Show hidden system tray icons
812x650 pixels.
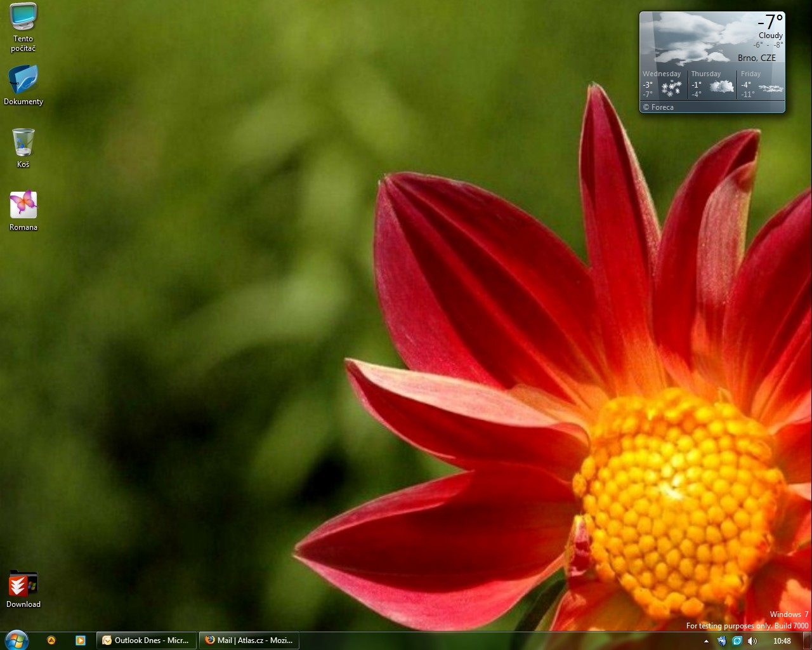[706, 641]
